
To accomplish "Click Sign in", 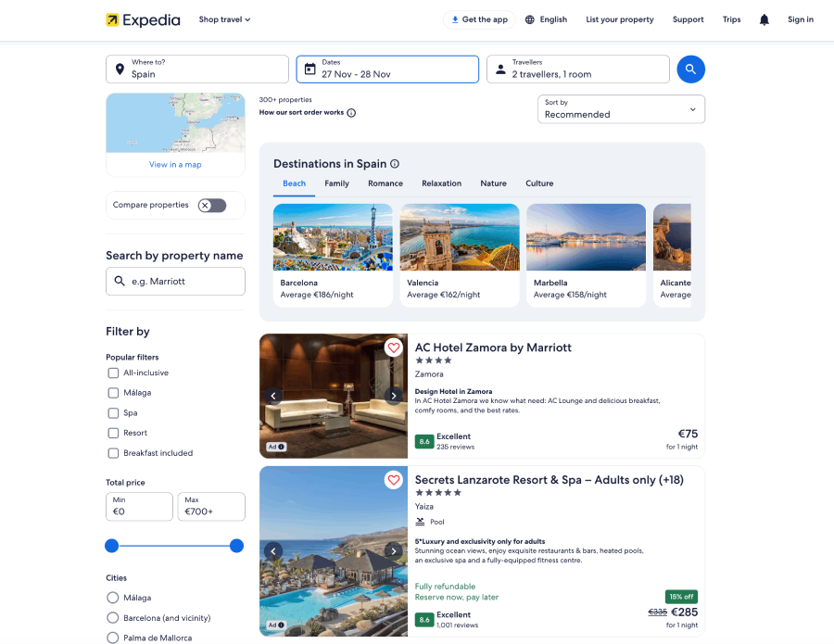I will click(800, 19).
